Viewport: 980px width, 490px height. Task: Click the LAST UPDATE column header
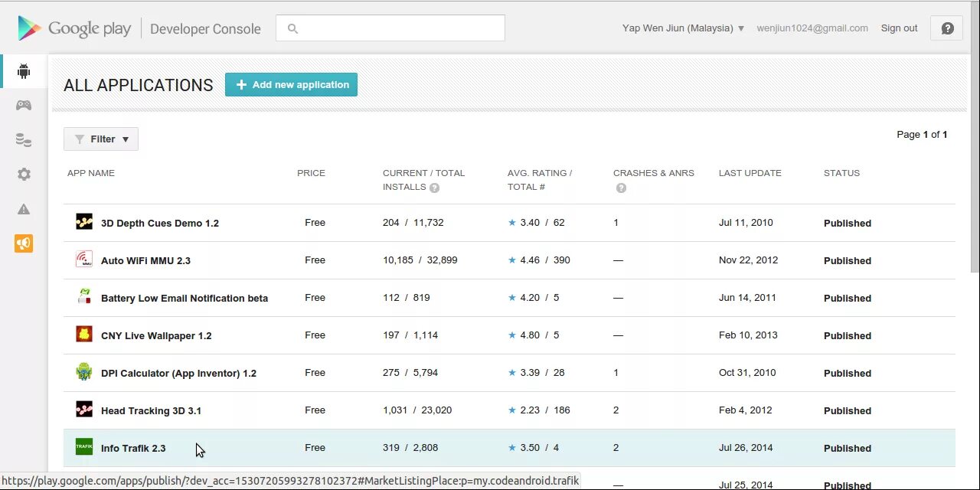(x=750, y=173)
